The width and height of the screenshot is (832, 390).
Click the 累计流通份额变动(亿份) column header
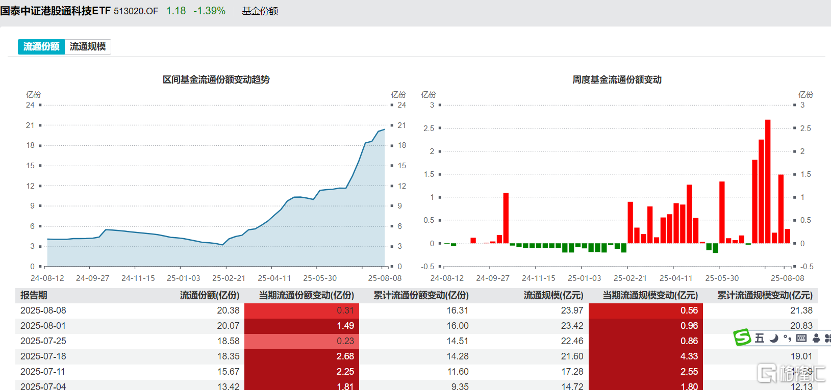[x=420, y=296]
